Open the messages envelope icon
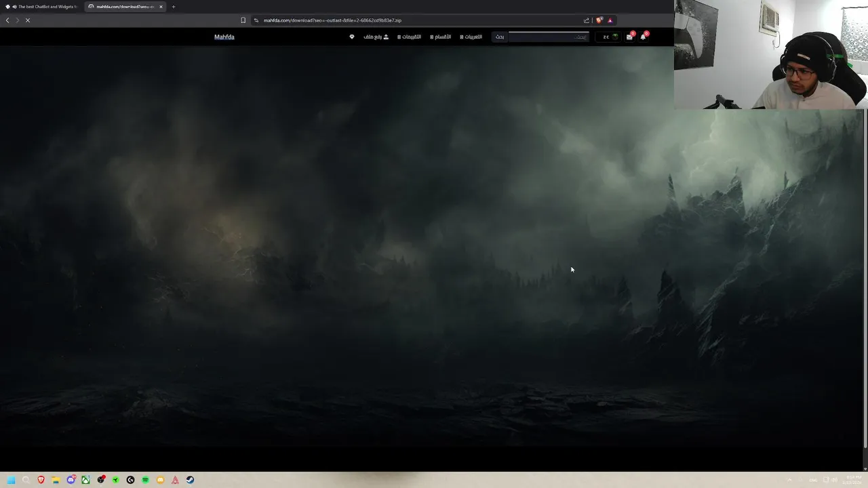The width and height of the screenshot is (868, 488). coord(629,37)
